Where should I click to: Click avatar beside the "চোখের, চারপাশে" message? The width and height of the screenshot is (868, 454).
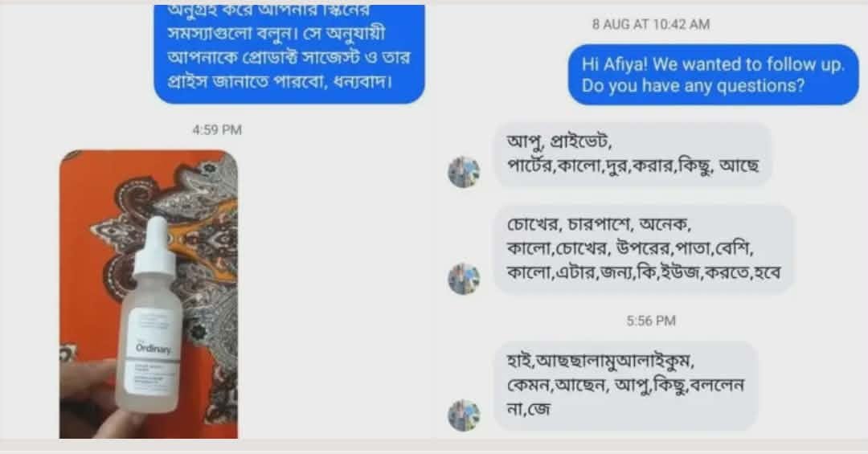(x=464, y=279)
